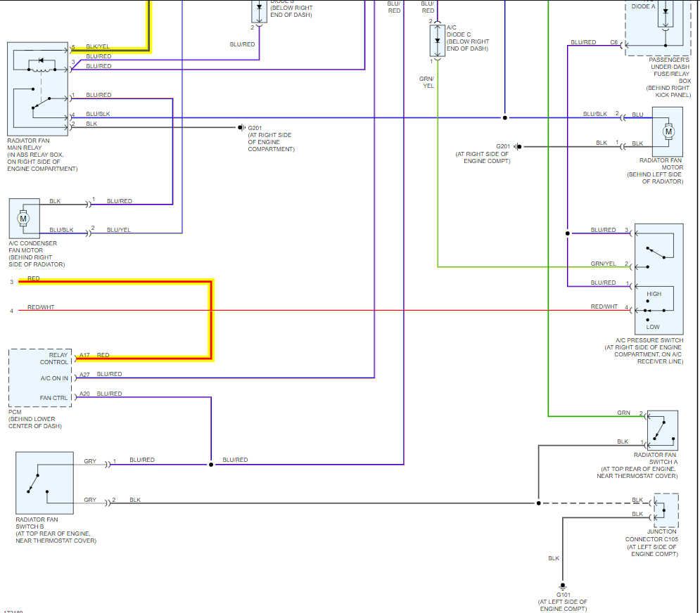Click the A/C pressure switch upper contact symbol
Image resolution: width=700 pixels, height=613 pixels.
pyautogui.click(x=655, y=253)
